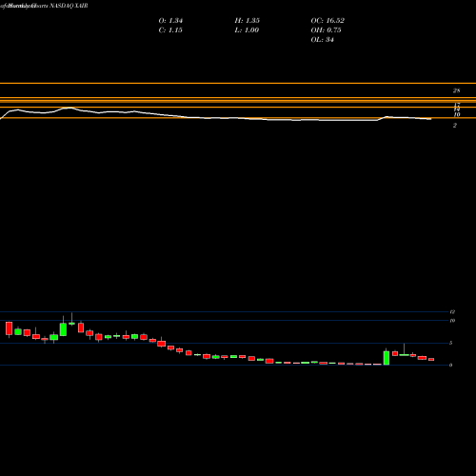Click the OL: 34 reading

pos(322,40)
